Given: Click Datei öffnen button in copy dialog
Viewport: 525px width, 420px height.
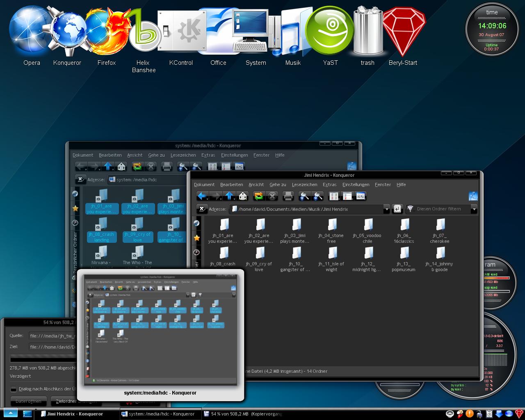Looking at the screenshot, I should [x=28, y=401].
